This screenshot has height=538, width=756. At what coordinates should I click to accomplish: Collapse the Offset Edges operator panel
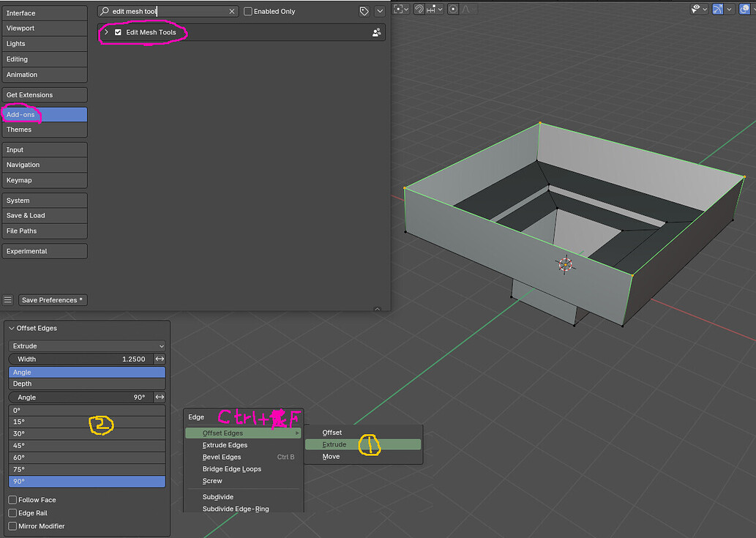[12, 329]
